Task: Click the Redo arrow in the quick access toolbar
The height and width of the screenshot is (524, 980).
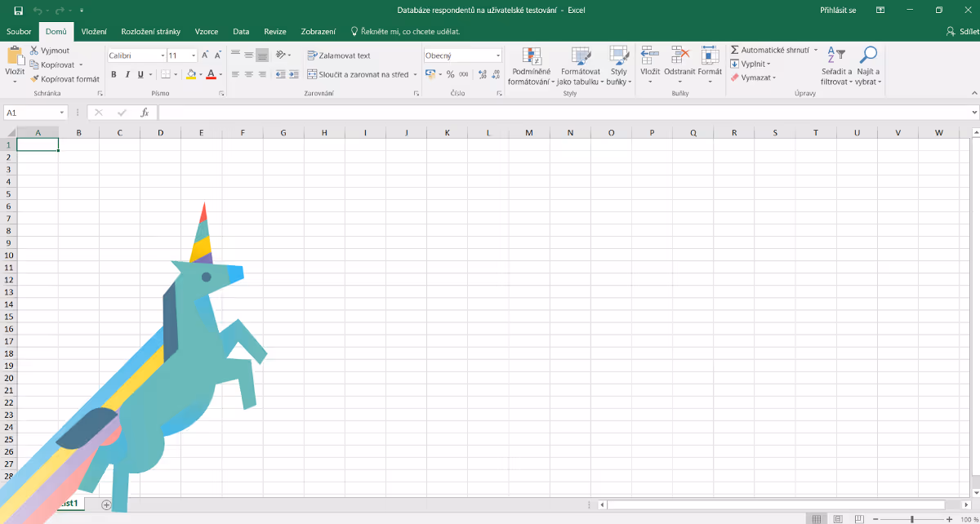Action: 60,10
